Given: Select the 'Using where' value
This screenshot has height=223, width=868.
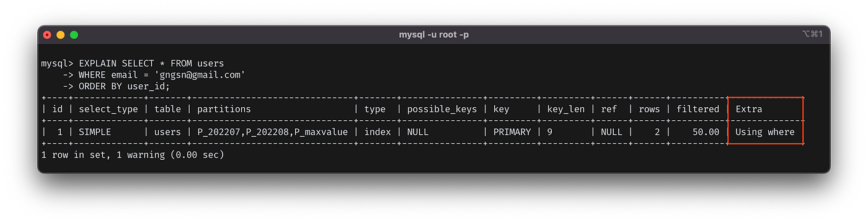Looking at the screenshot, I should (x=764, y=132).
